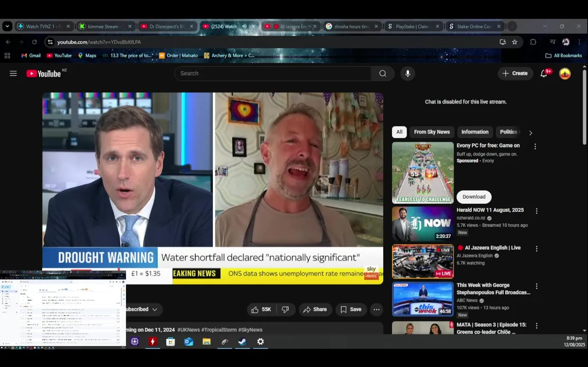Start voice search with microphone icon
This screenshot has height=367, width=588.
click(408, 73)
